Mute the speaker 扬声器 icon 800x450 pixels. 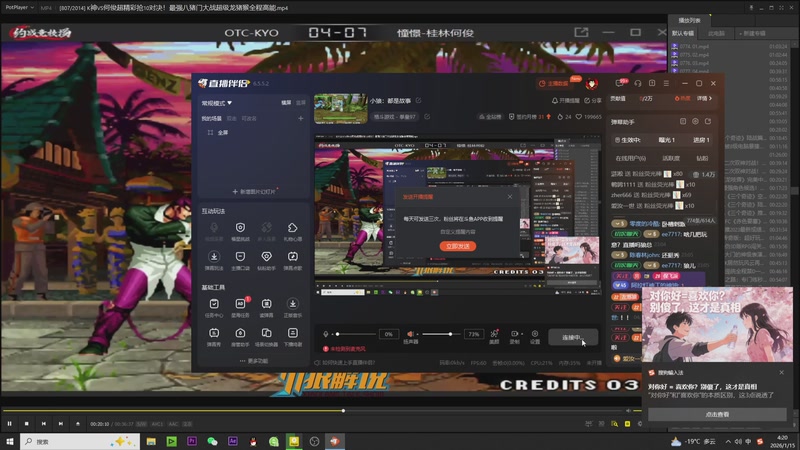coord(410,334)
